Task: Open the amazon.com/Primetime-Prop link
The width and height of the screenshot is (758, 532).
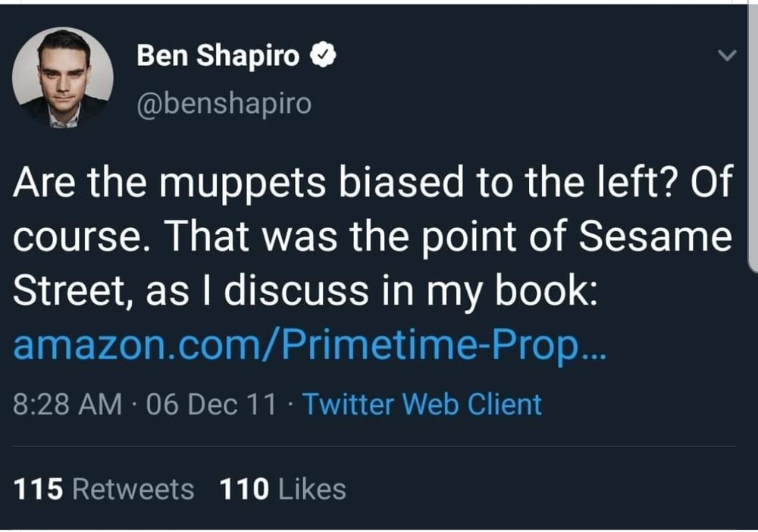Action: click(x=309, y=346)
